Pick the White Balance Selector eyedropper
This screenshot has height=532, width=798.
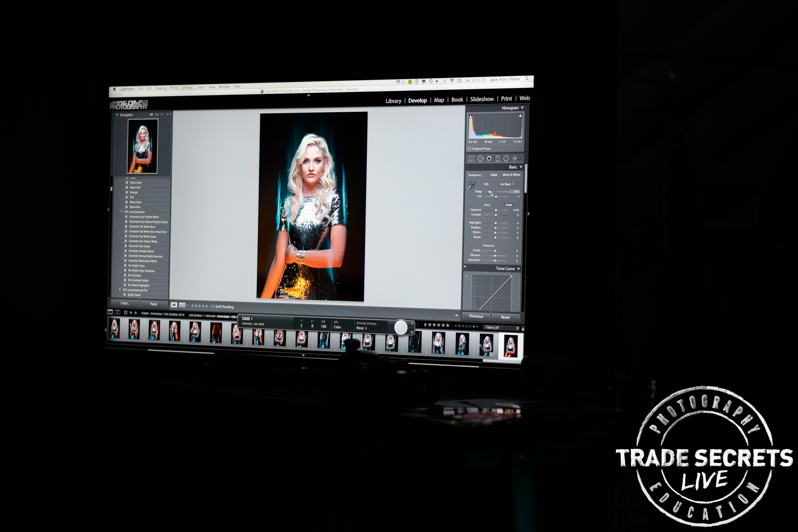[471, 185]
